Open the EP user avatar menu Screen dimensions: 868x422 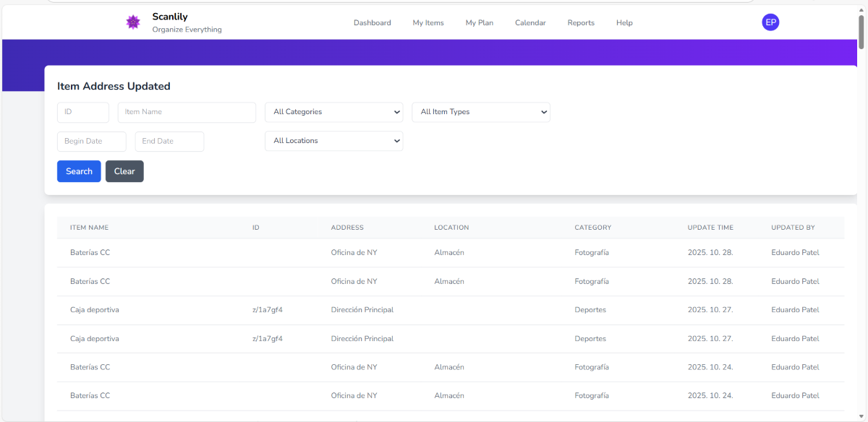pyautogui.click(x=770, y=22)
